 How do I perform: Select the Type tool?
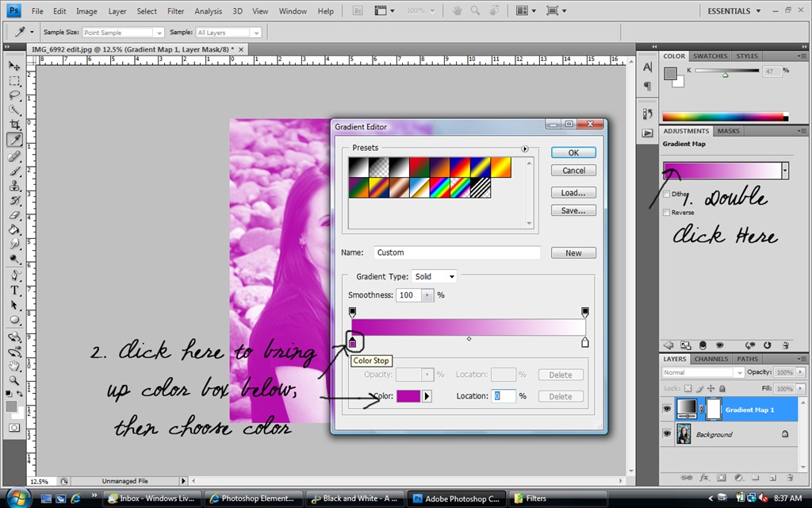tap(14, 291)
